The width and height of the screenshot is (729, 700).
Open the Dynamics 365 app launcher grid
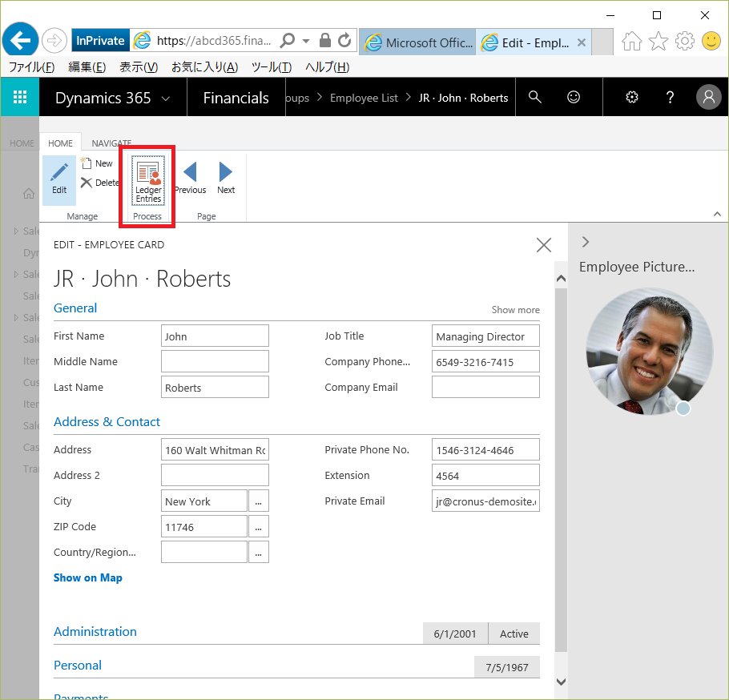pos(20,97)
